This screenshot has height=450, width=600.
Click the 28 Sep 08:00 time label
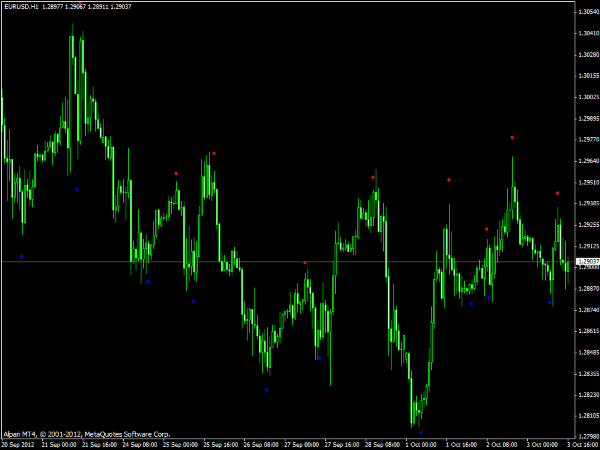click(x=383, y=445)
